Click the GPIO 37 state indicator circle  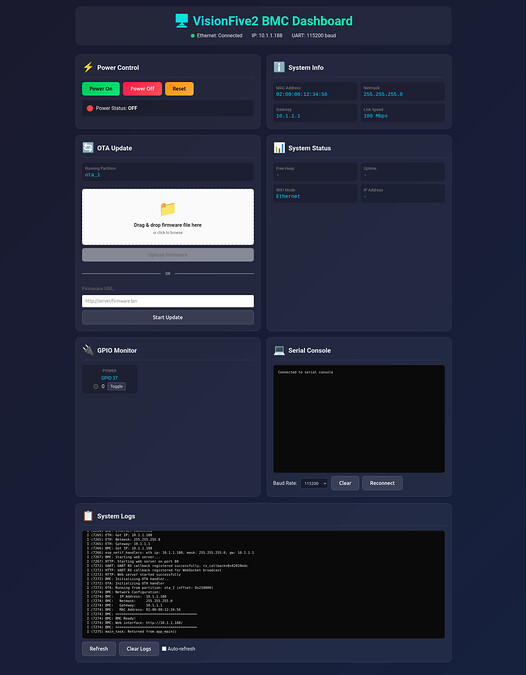pyautogui.click(x=96, y=387)
